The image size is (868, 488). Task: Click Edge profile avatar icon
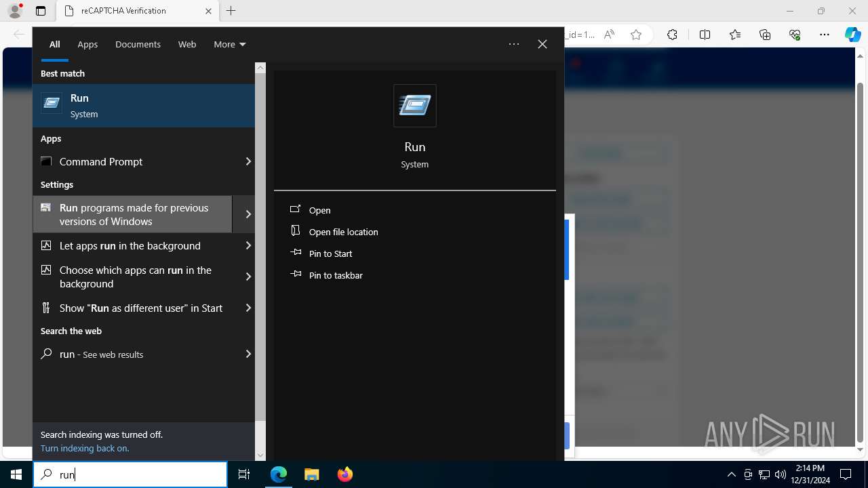coord(15,11)
